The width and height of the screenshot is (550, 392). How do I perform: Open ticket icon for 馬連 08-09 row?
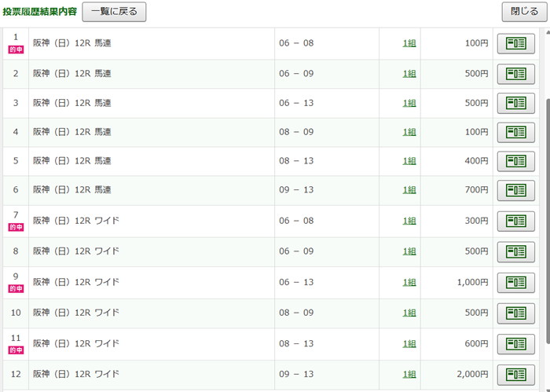pos(515,132)
